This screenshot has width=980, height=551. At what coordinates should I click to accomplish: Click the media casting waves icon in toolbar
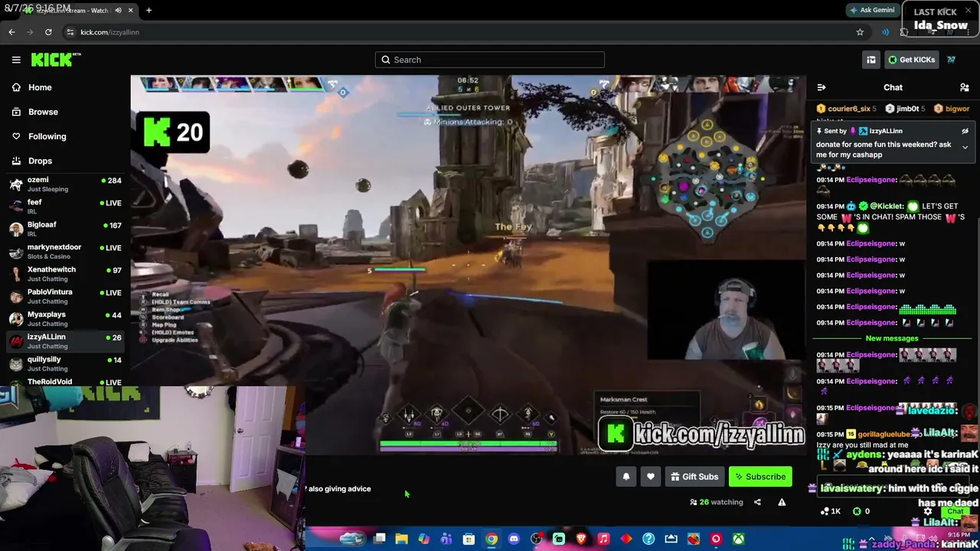point(885,32)
